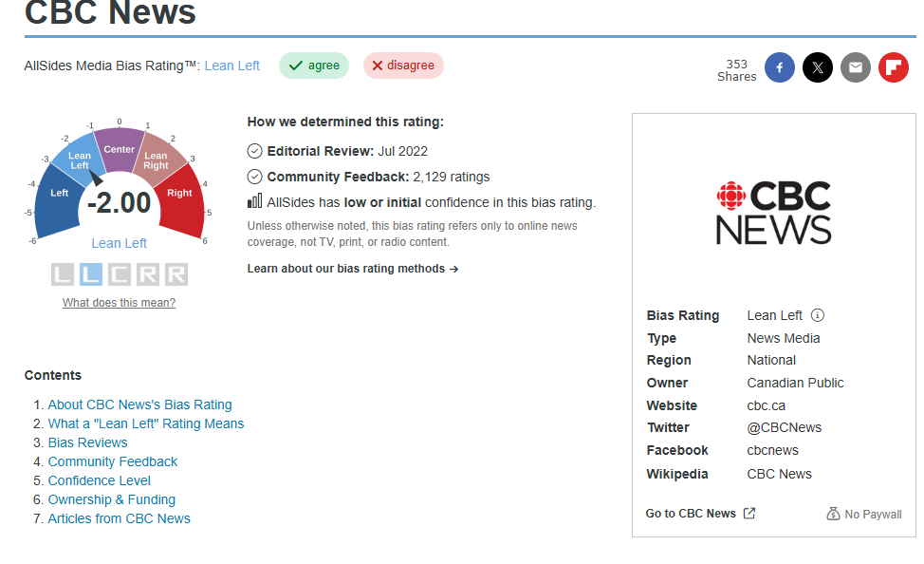
Task: Share the page on Flipboard
Action: 894,67
